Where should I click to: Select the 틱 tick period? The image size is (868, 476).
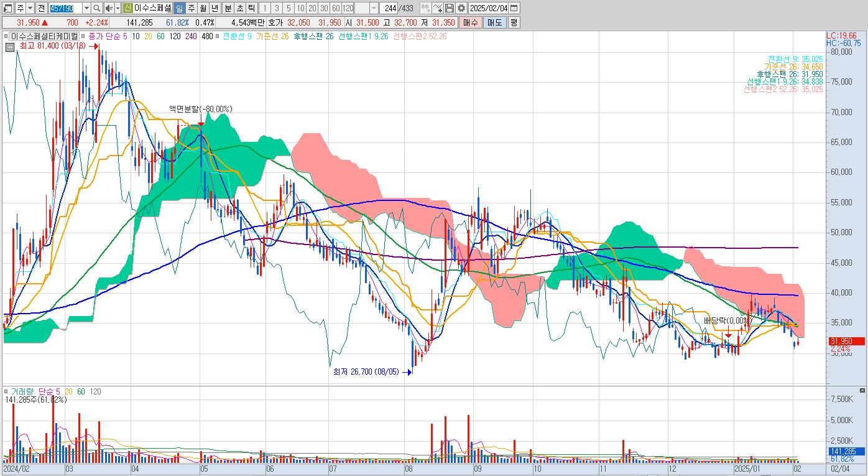[251, 8]
